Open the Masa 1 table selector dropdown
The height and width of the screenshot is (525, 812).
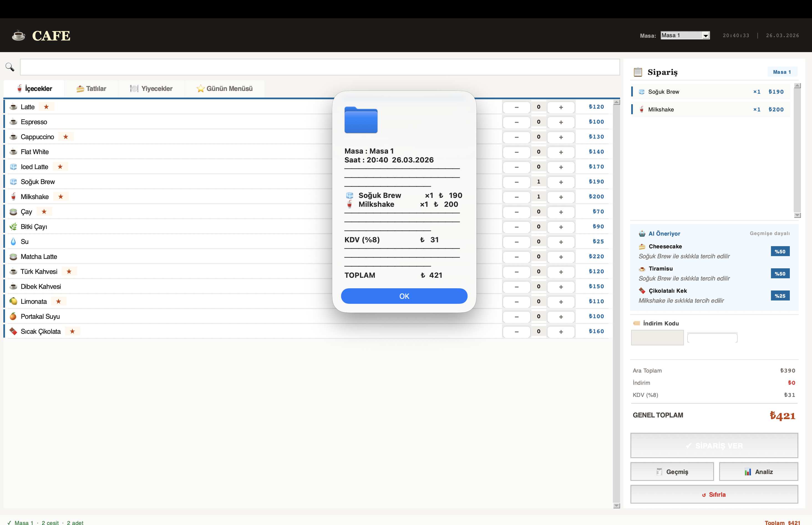[684, 35]
